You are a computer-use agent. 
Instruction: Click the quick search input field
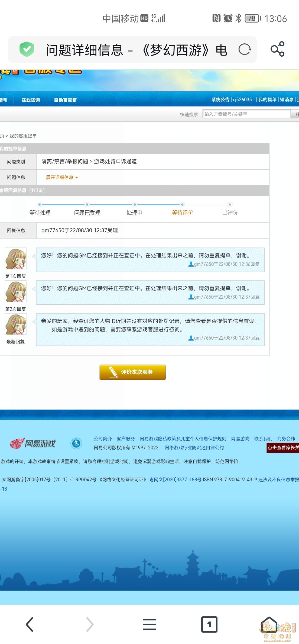click(246, 114)
